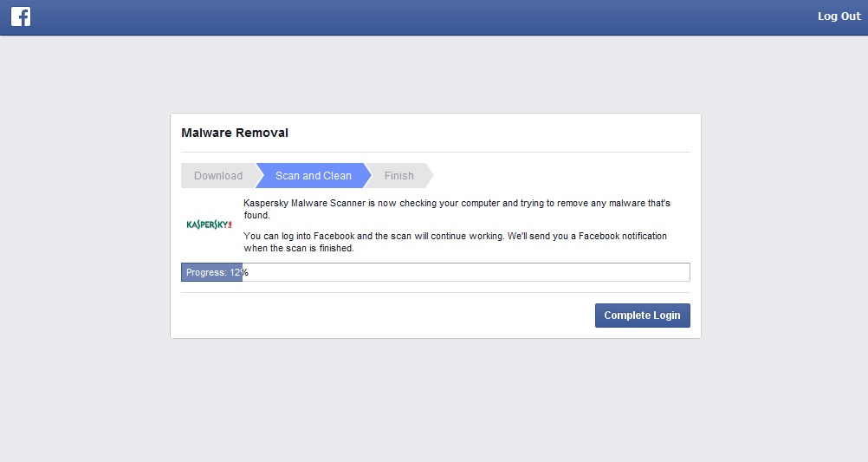Click the scan progress bar

click(436, 272)
